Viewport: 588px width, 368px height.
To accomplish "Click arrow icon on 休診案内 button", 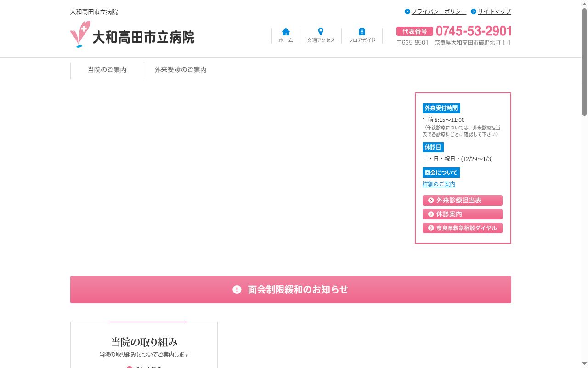I will click(431, 214).
